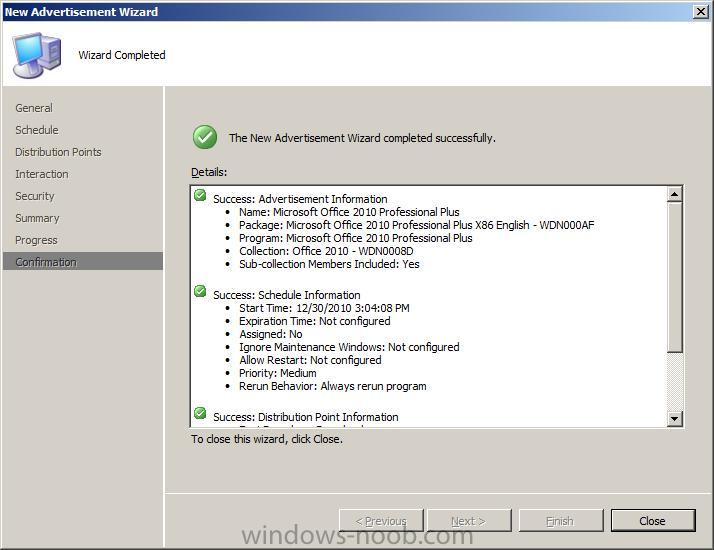This screenshot has width=714, height=550.
Task: Click 'Program: Microsoft Office 2010 Professional Plus' line
Action: pos(356,238)
